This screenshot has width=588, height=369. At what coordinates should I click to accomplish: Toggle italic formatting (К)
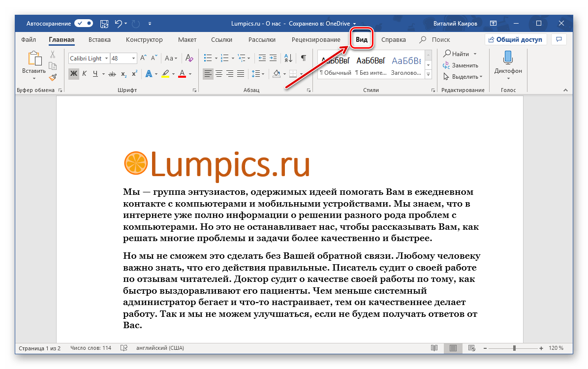point(84,74)
